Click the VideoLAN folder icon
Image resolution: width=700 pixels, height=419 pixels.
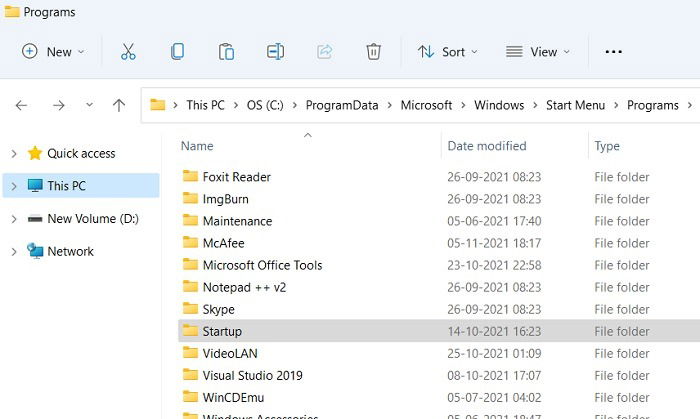(x=190, y=353)
